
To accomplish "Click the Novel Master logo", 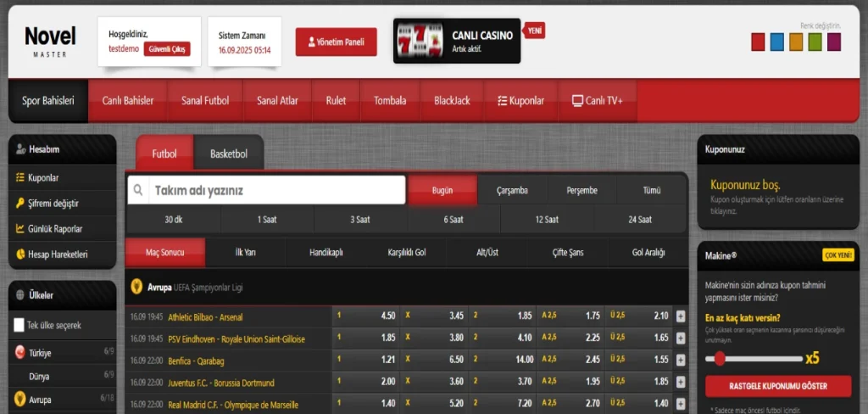I will (x=50, y=42).
